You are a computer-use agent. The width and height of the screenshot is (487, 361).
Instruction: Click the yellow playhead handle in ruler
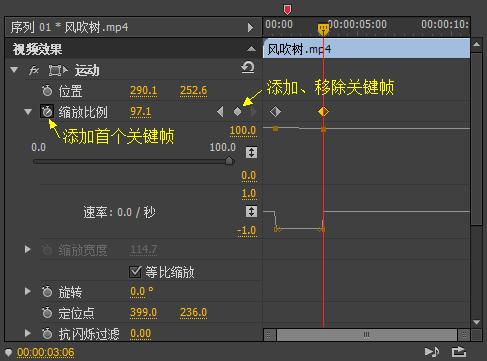[x=323, y=29]
